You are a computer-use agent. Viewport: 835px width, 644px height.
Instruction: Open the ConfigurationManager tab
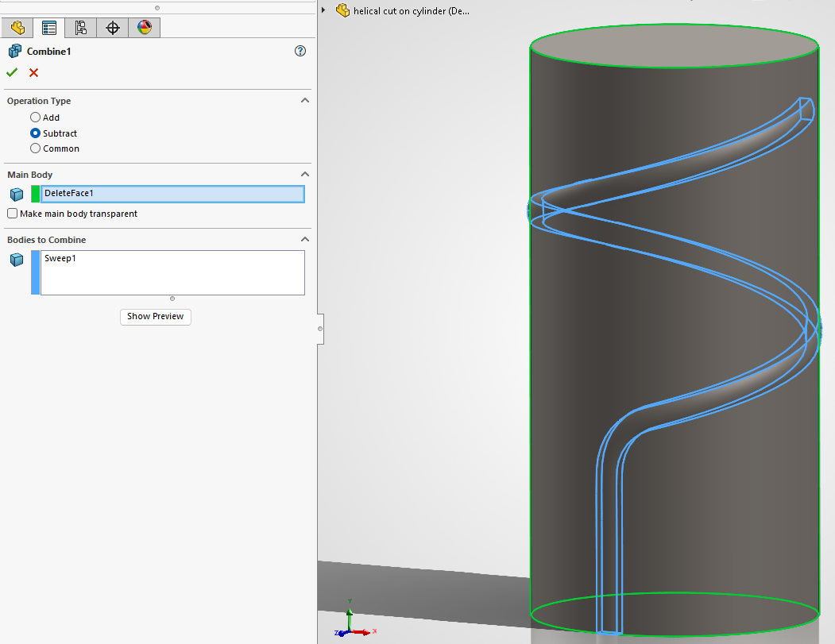coord(80,28)
